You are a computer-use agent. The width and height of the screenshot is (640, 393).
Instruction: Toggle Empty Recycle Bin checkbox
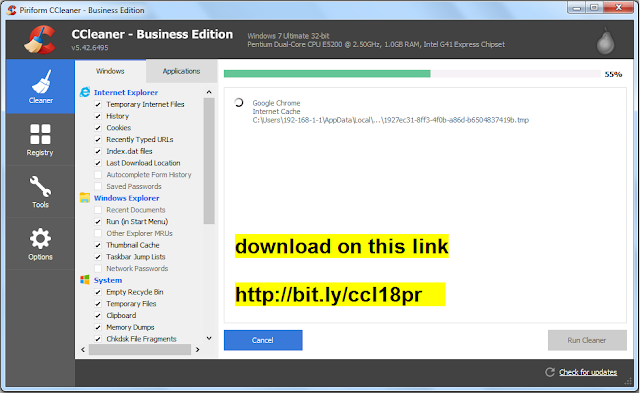click(x=98, y=292)
